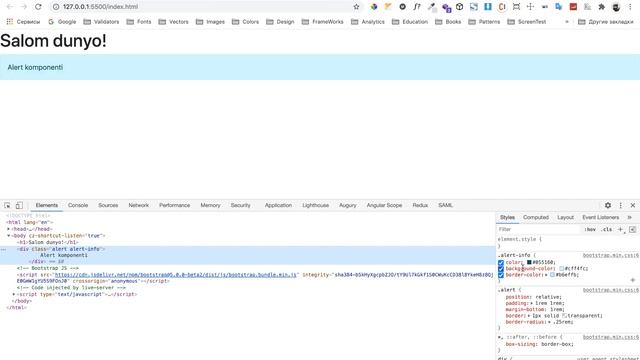This screenshot has height=360, width=640.
Task: Toggle the device toolbar in DevTools
Action: click(x=19, y=205)
